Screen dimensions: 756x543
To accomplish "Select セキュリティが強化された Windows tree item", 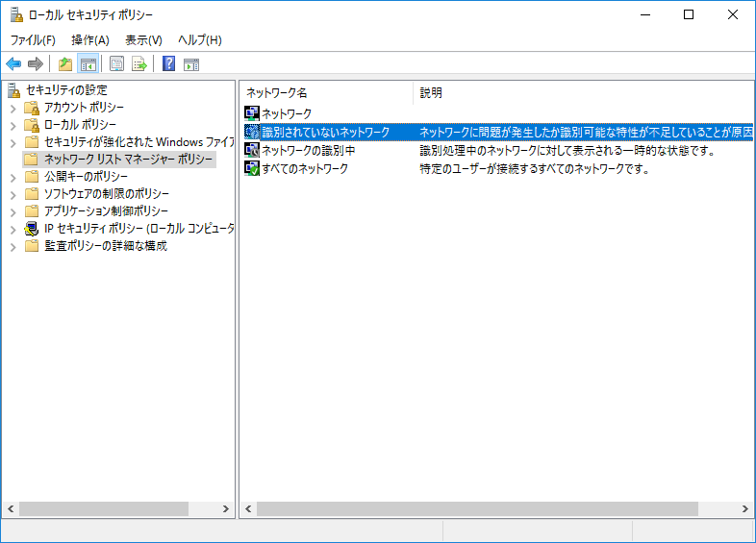I will tap(139, 141).
